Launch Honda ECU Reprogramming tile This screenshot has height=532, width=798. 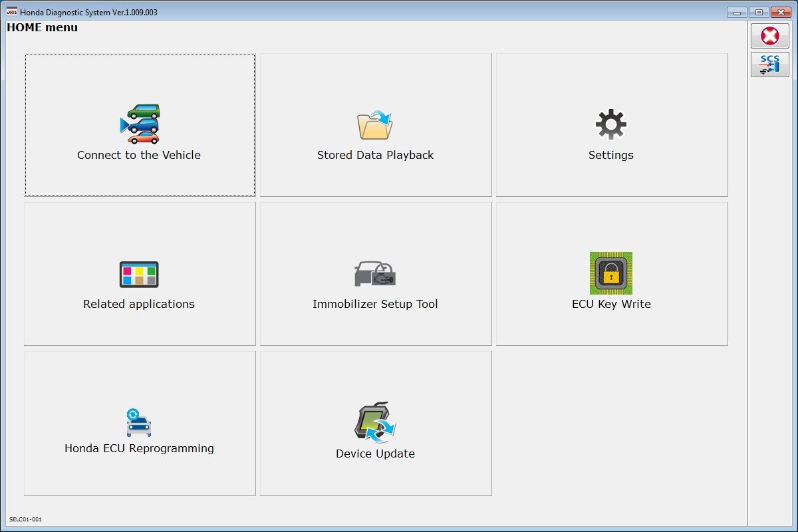(140, 424)
